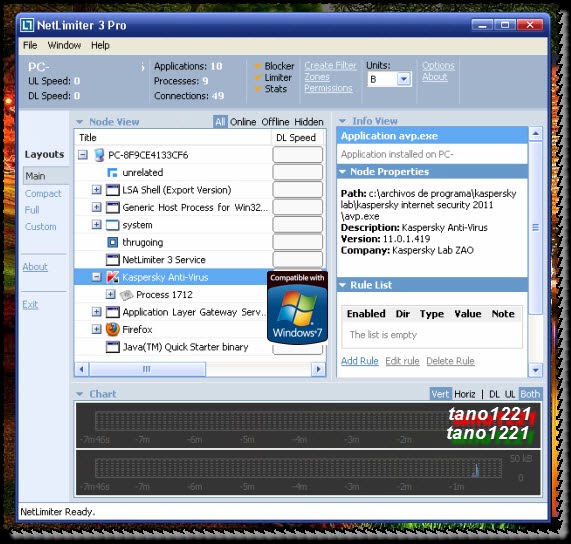Show only Online nodes
Viewport: 571px width, 544px height.
pos(243,122)
